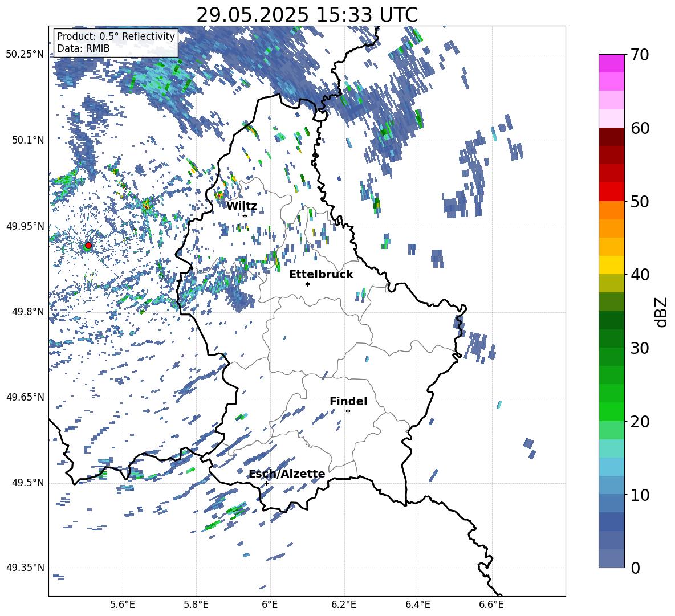Click the 40 tick on colorbar
675x616 pixels.
point(640,275)
